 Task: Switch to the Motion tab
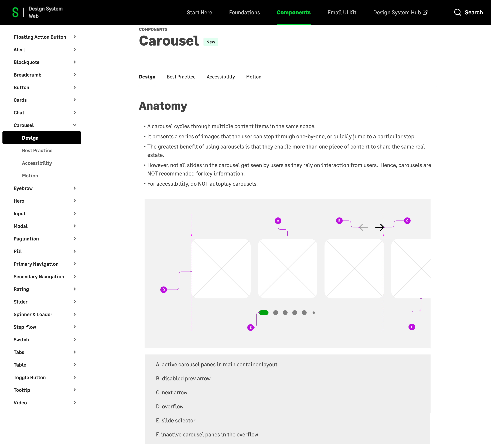click(254, 77)
